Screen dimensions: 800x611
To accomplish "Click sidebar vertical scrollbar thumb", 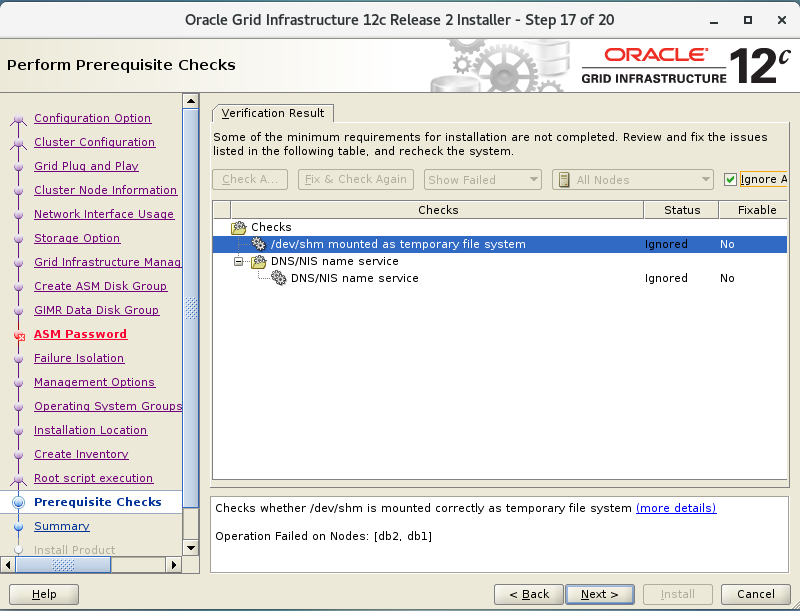I will coord(191,308).
